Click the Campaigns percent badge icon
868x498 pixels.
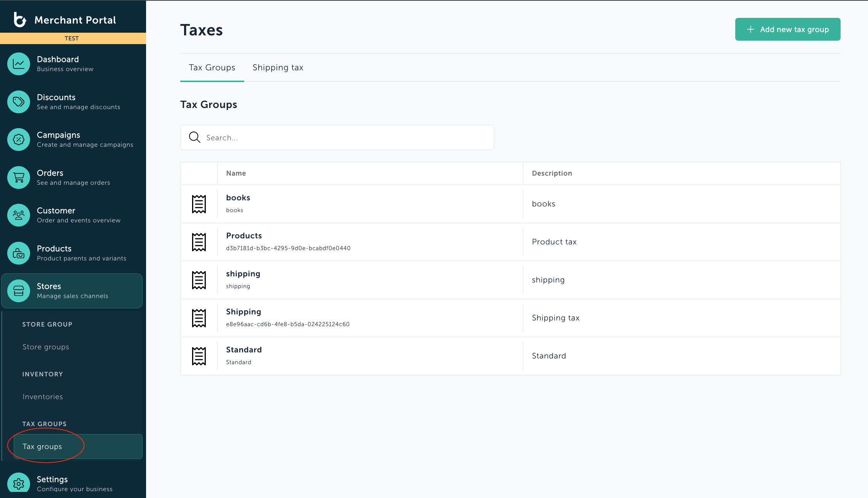pos(19,140)
